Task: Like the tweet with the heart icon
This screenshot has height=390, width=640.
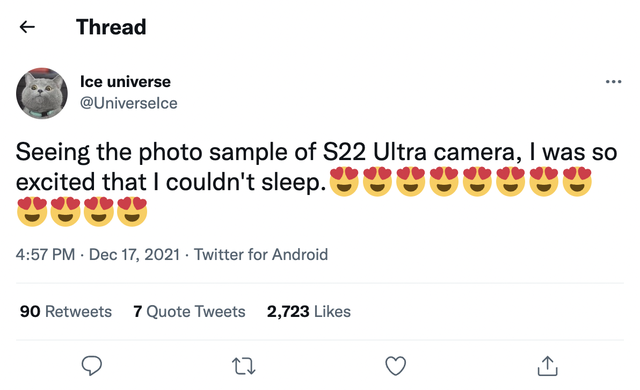Action: [x=396, y=366]
